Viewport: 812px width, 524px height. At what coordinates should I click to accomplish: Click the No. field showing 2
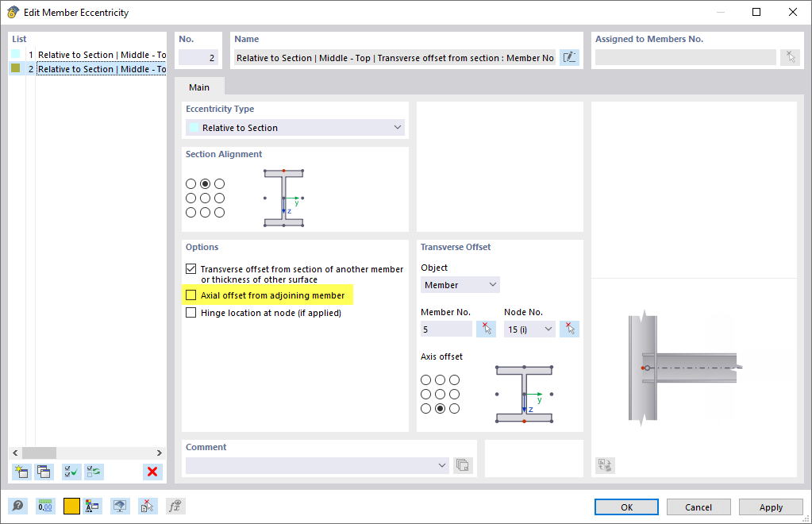198,57
